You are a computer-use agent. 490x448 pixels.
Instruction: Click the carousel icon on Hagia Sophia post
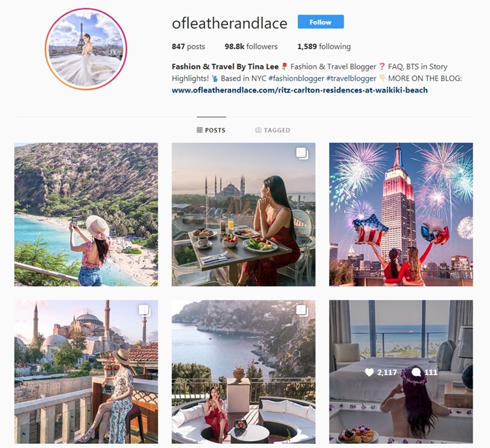point(145,311)
